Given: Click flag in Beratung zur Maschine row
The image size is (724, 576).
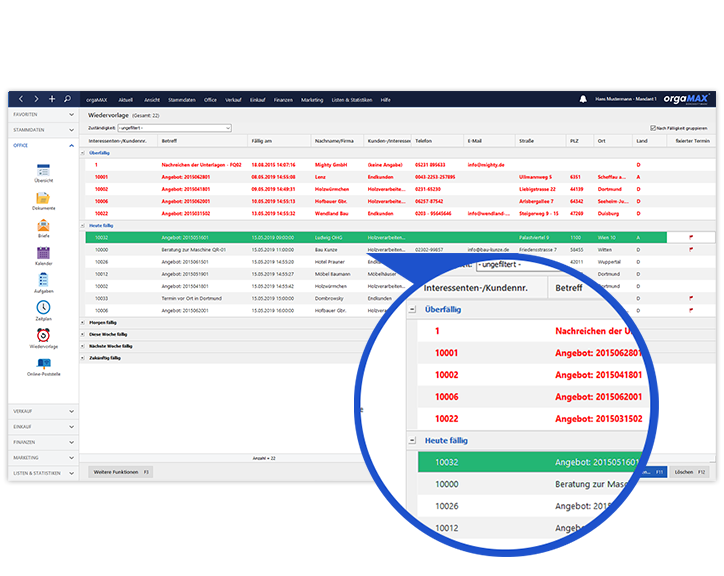Looking at the screenshot, I should (x=691, y=249).
